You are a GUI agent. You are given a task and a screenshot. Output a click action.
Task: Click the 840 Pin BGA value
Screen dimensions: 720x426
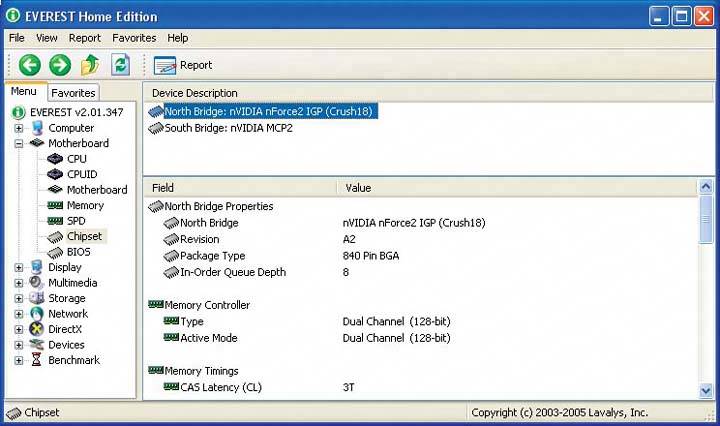coord(371,256)
